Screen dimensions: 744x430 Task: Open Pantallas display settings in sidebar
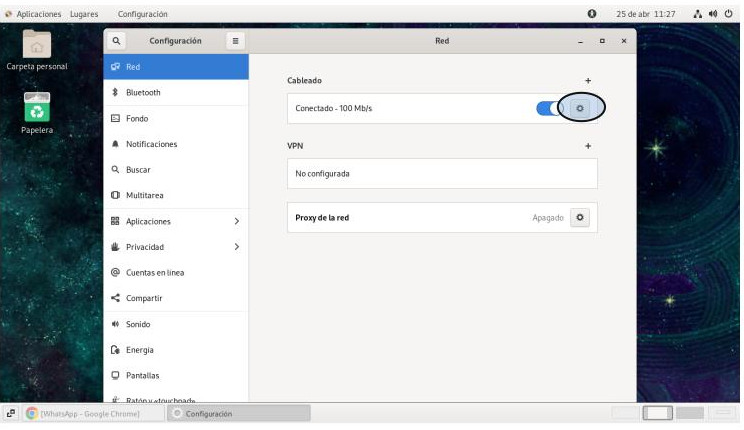coord(142,375)
